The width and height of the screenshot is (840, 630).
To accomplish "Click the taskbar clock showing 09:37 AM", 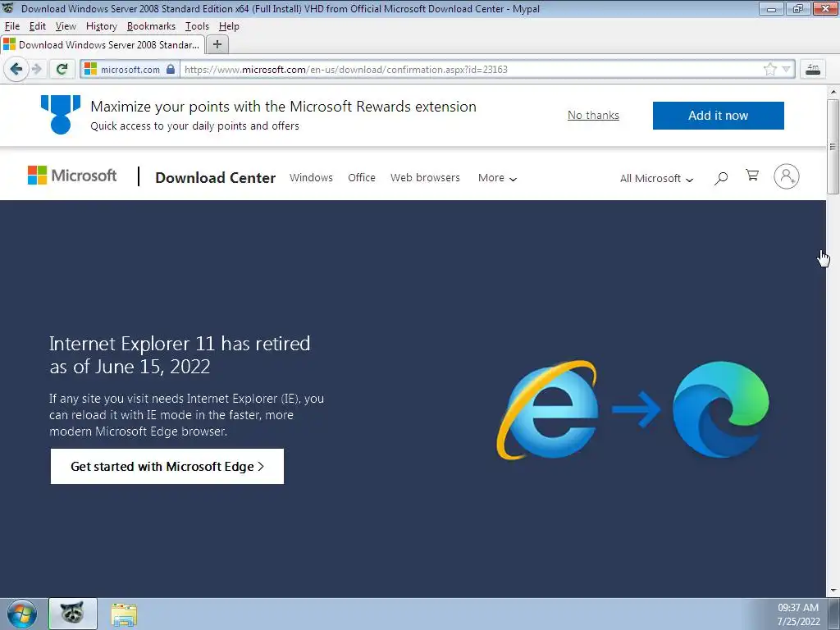I will tap(798, 614).
